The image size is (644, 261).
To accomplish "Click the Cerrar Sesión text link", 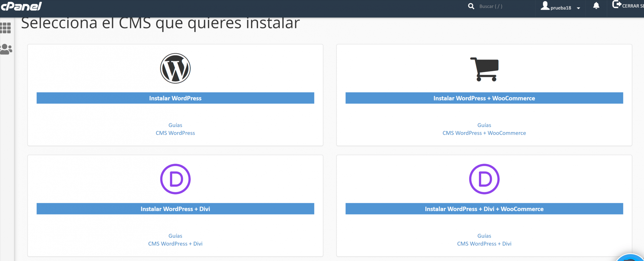I will pos(633,6).
